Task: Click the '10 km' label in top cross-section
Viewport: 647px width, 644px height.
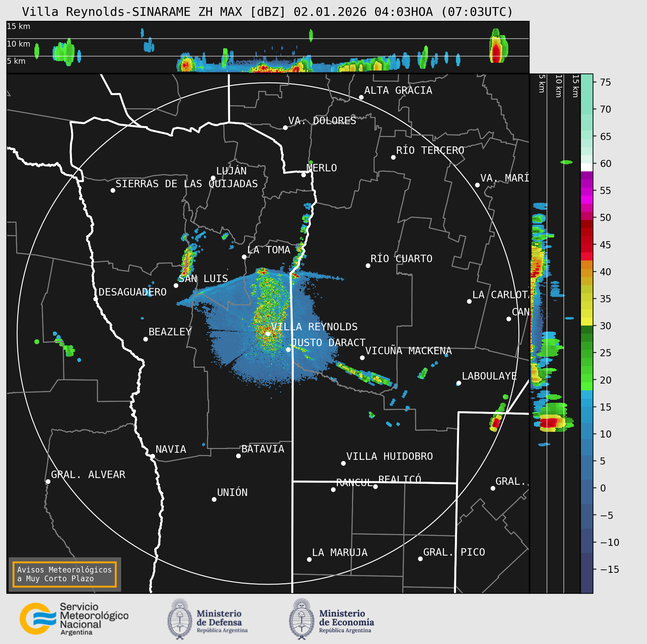Action: click(x=19, y=44)
